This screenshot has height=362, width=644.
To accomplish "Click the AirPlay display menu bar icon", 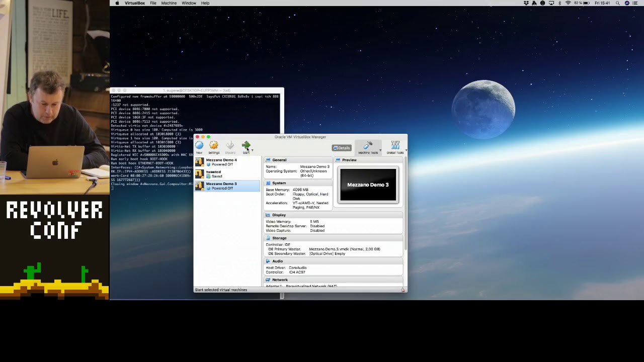I will point(551,3).
